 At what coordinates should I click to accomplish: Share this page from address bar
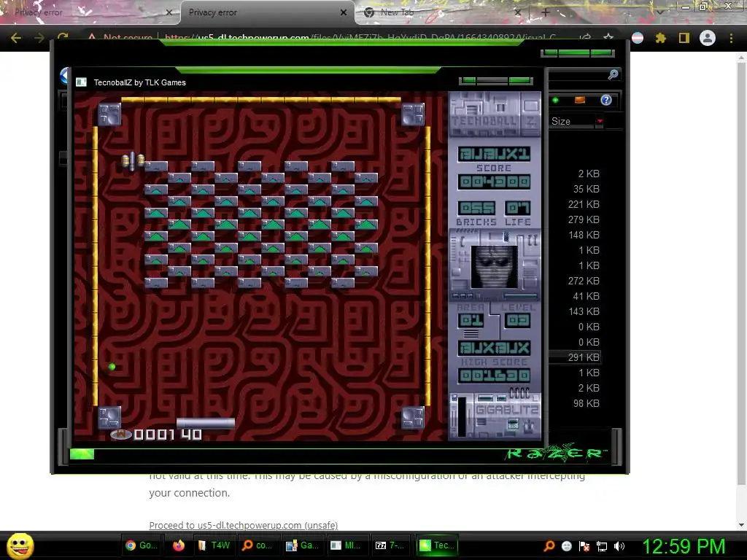pos(586,38)
